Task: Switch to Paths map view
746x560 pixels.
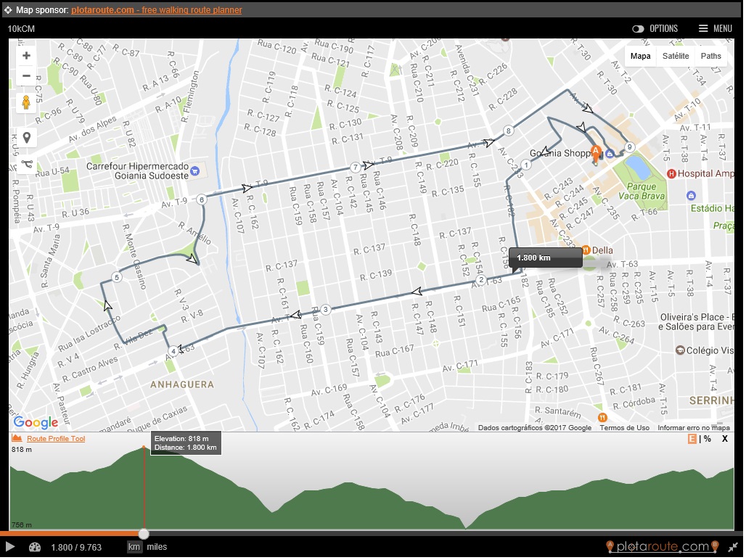Action: coord(710,56)
